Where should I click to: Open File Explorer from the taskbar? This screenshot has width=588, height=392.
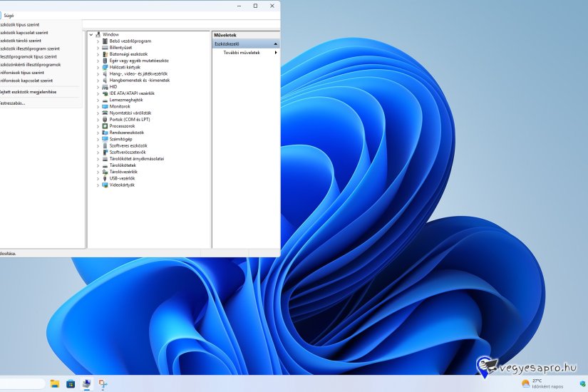(x=55, y=384)
